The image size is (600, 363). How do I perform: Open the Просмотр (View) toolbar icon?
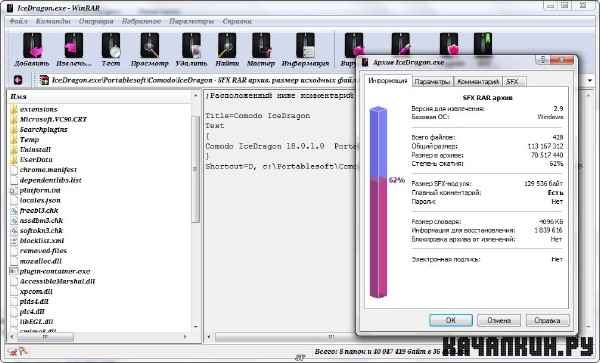coord(150,50)
